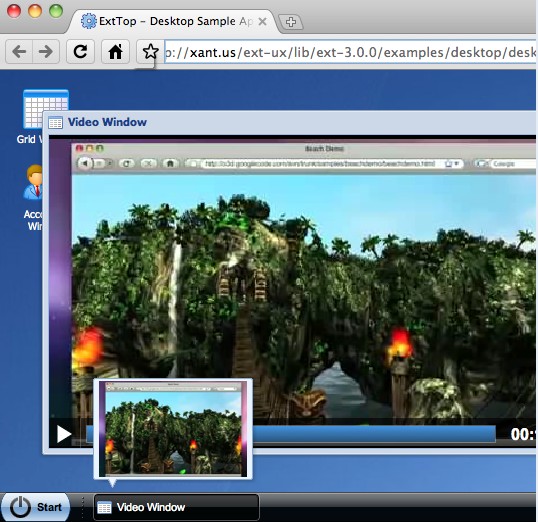Click the video timecode display

tap(523, 434)
